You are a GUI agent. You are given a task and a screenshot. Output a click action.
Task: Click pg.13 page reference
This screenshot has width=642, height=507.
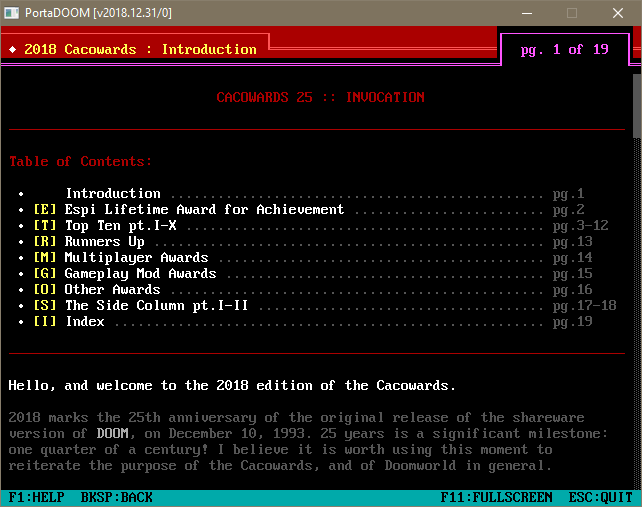click(572, 242)
